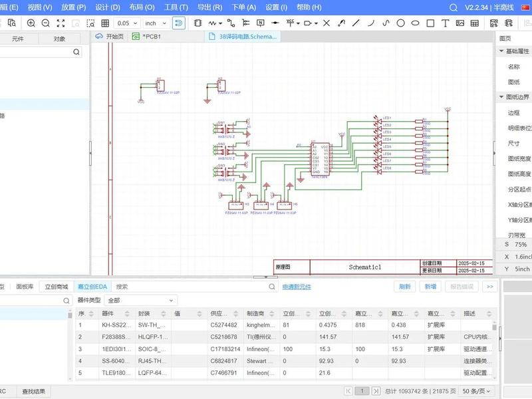532x399 pixels.
Task: Click the Net Label N icon
Action: click(261, 23)
